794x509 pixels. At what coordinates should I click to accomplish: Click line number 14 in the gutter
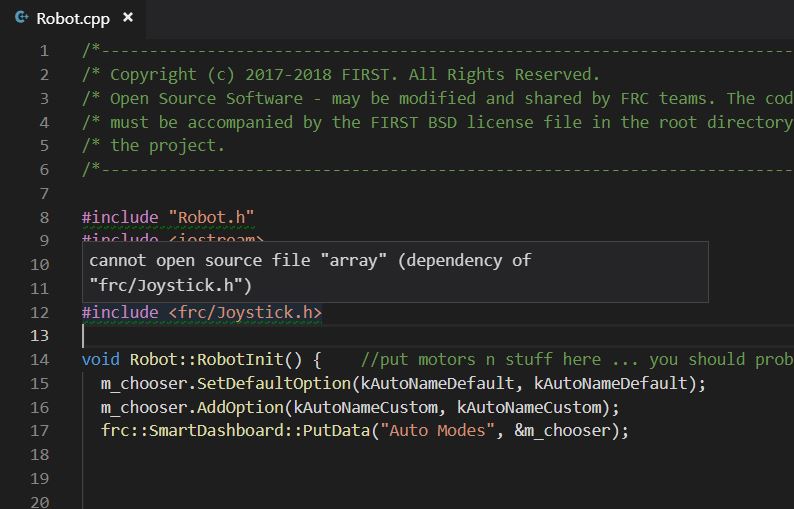click(x=39, y=359)
